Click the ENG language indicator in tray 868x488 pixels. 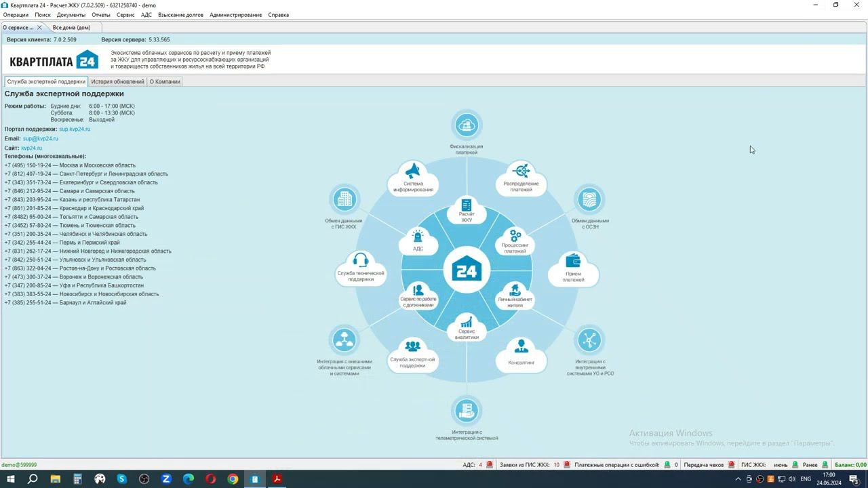pyautogui.click(x=806, y=479)
